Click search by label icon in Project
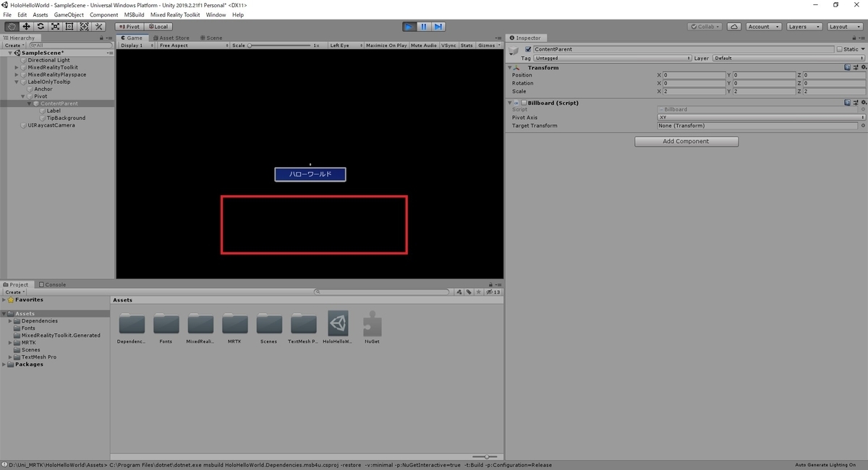Image resolution: width=868 pixels, height=470 pixels. (x=469, y=292)
